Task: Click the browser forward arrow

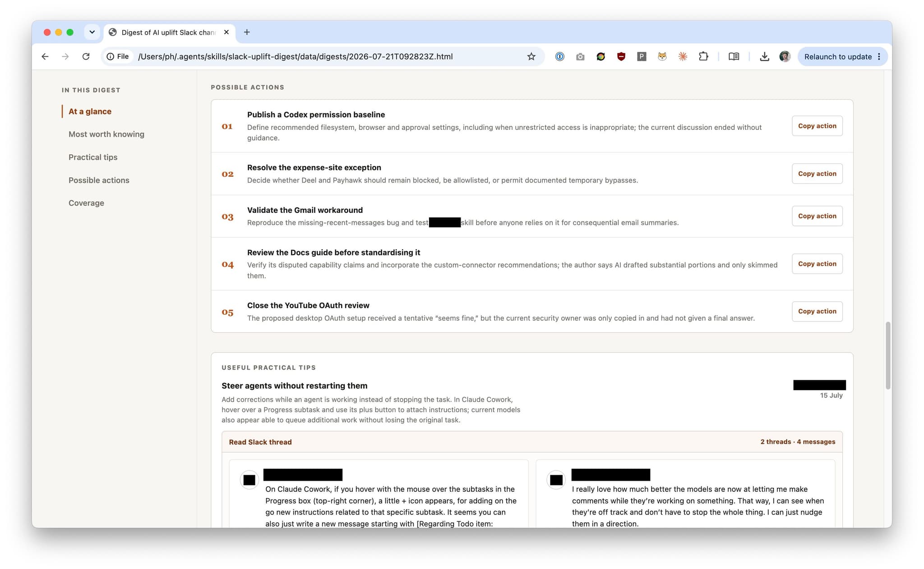Action: [65, 56]
